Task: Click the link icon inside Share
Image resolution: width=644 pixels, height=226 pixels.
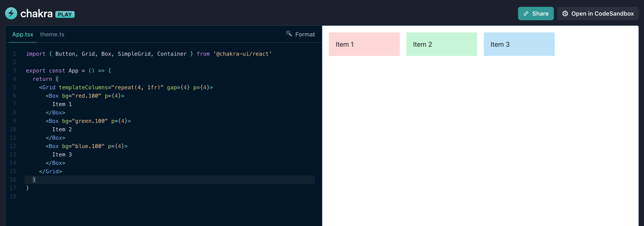Action: [x=526, y=14]
